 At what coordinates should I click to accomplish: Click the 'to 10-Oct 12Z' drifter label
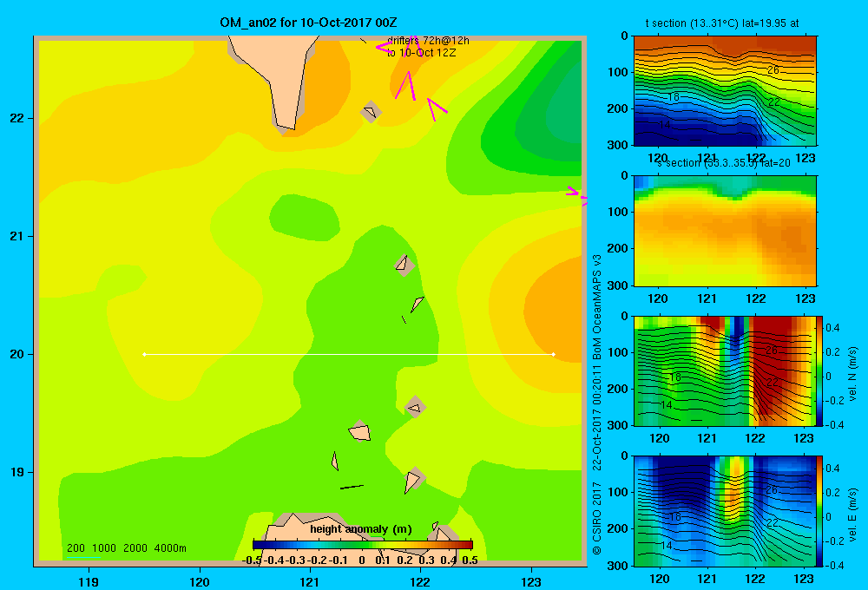tap(421, 53)
